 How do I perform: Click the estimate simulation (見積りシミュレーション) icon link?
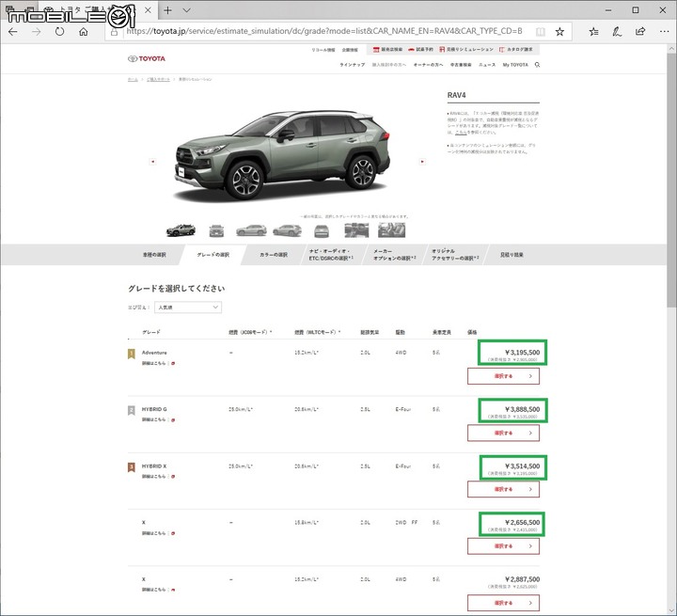click(465, 50)
